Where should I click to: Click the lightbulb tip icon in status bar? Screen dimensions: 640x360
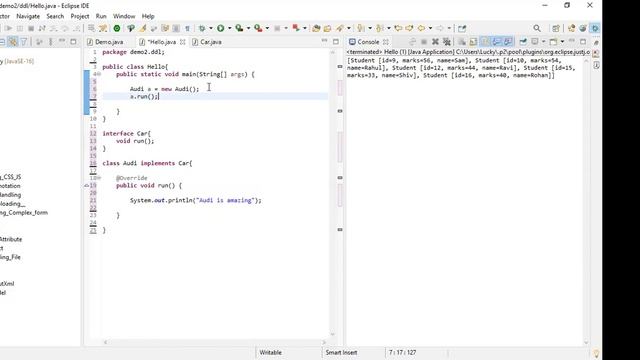point(596,353)
